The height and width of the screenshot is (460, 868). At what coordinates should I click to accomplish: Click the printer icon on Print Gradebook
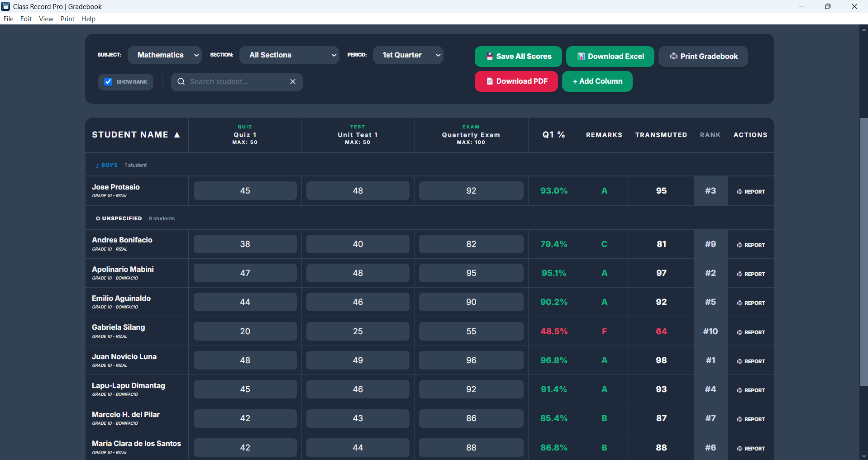(x=673, y=57)
